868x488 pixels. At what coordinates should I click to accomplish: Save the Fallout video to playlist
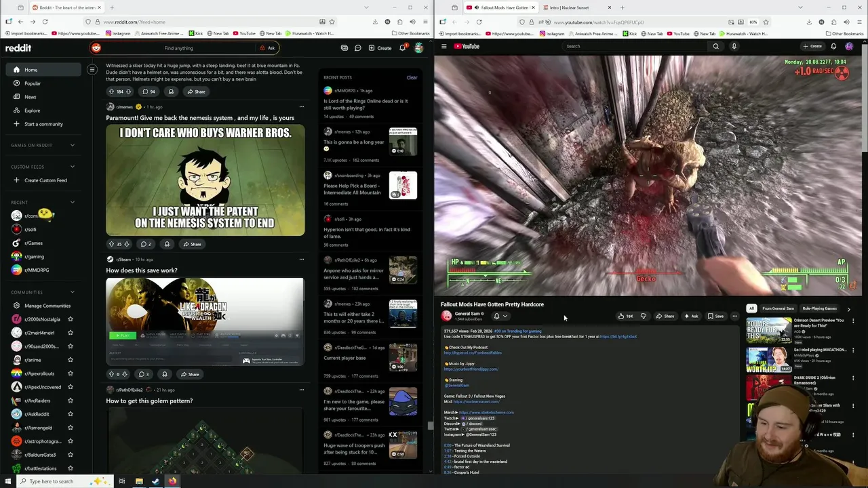pyautogui.click(x=715, y=316)
